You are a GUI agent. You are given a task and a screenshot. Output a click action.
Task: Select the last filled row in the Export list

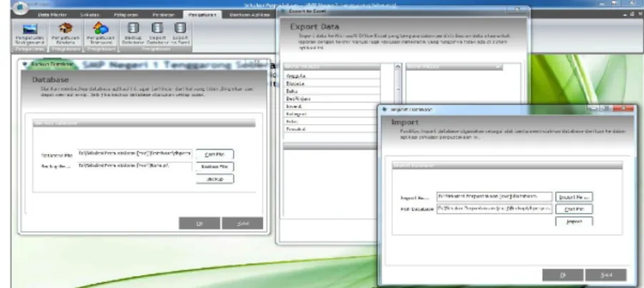[x=332, y=129]
